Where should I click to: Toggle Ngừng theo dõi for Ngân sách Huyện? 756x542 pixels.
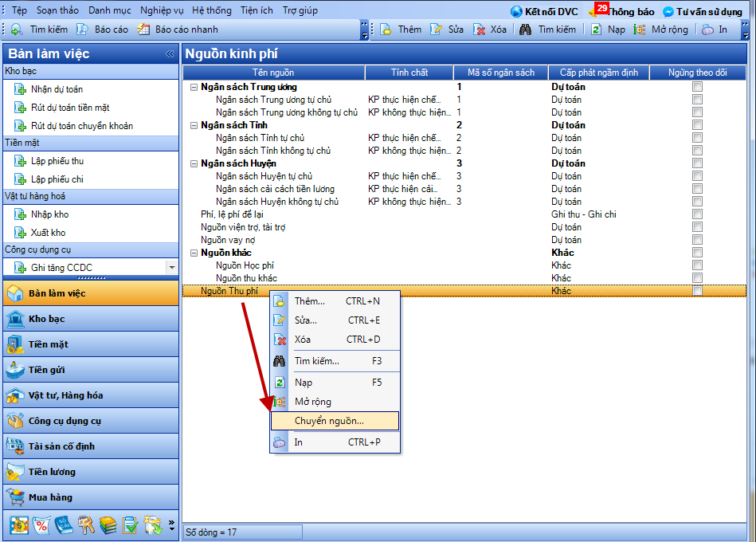697,163
